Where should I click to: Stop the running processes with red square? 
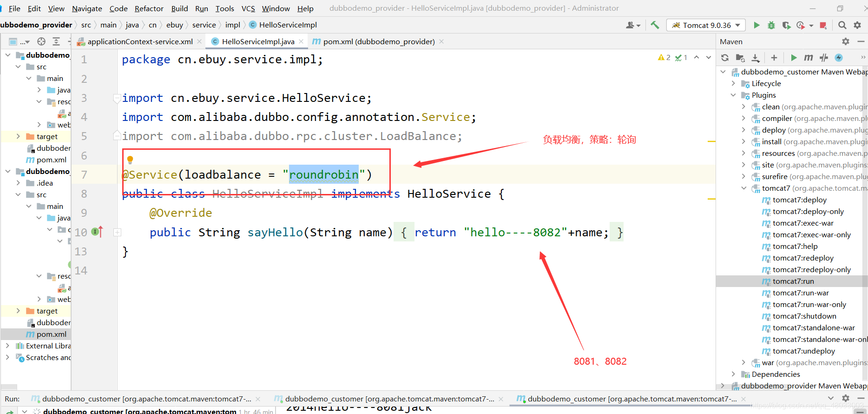823,25
